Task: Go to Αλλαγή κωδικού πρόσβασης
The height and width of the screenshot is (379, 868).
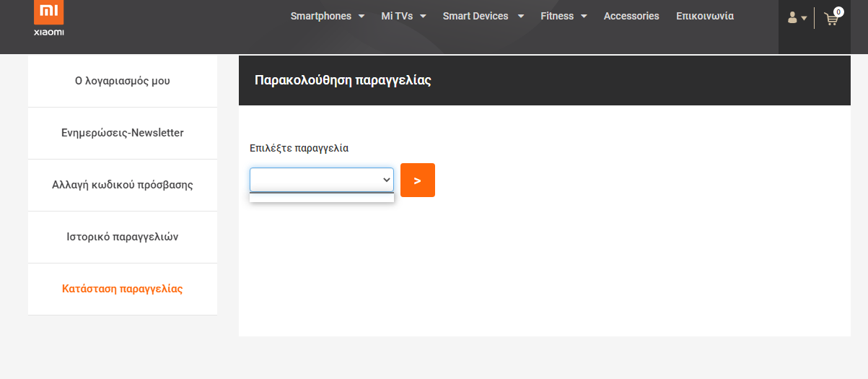Action: coord(123,185)
